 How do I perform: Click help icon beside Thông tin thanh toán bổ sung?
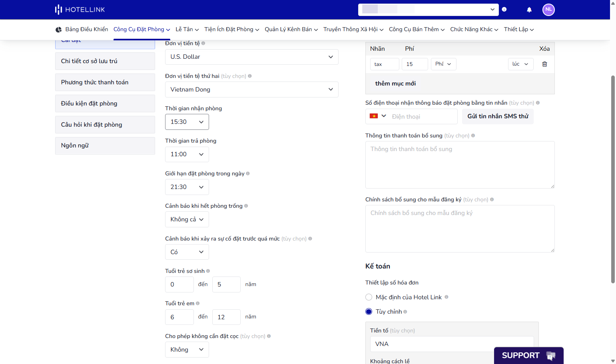click(x=473, y=135)
